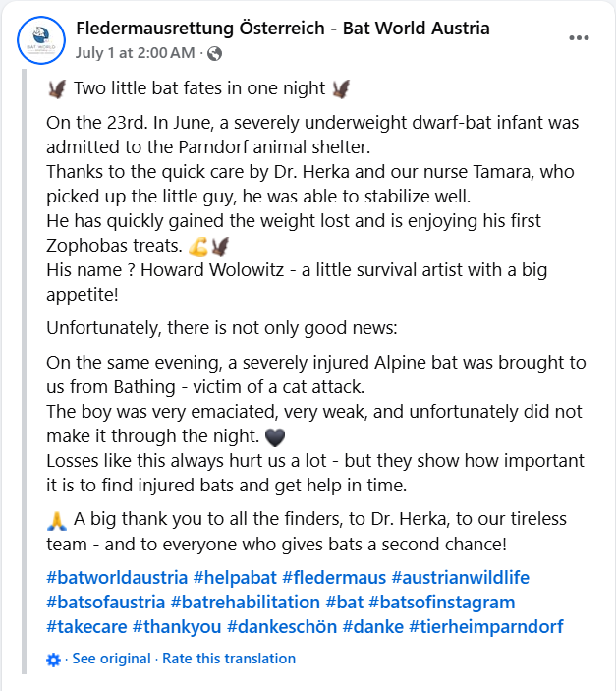616x691 pixels.
Task: Open the #thankyou hashtag
Action: (x=177, y=627)
